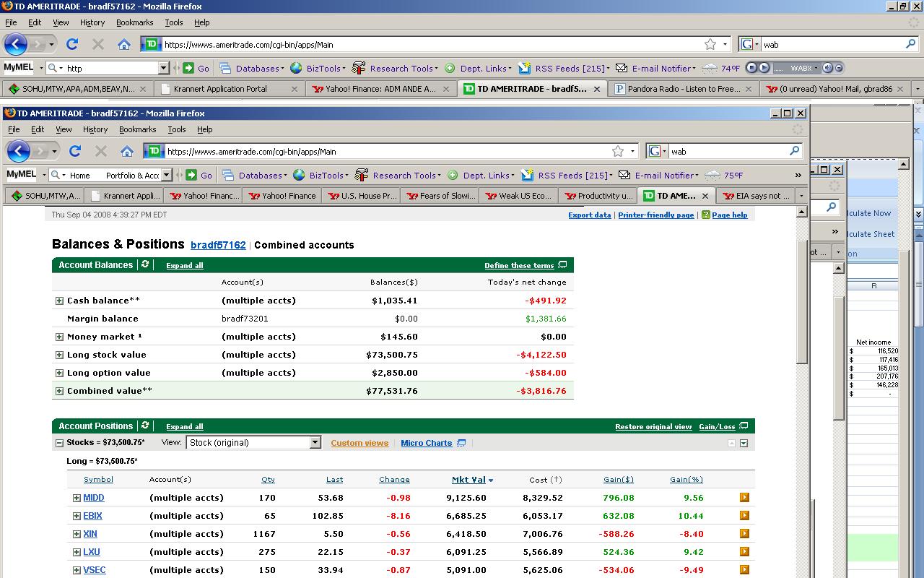Viewport: 924px width, 578px height.
Task: Expand the EBIX position row
Action: (77, 516)
